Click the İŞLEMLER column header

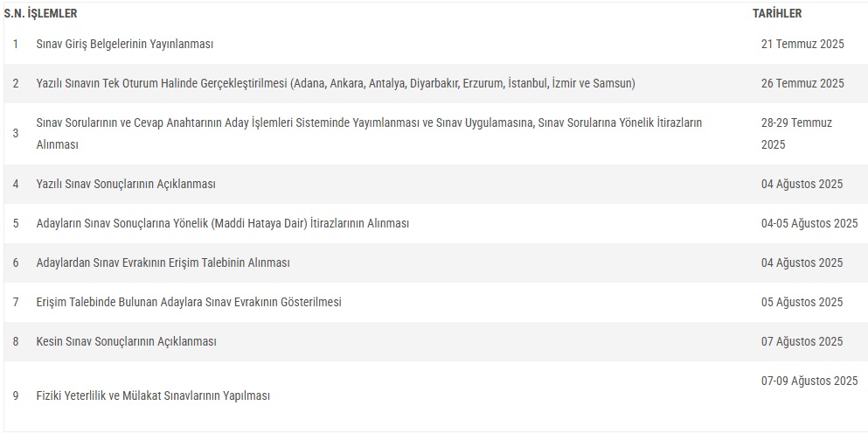[52, 14]
